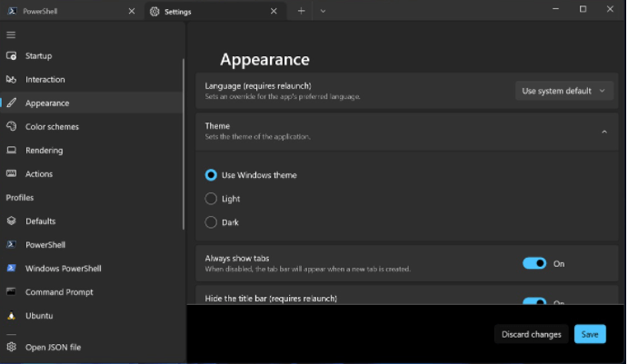Click the Defaults layers icon

tap(11, 221)
